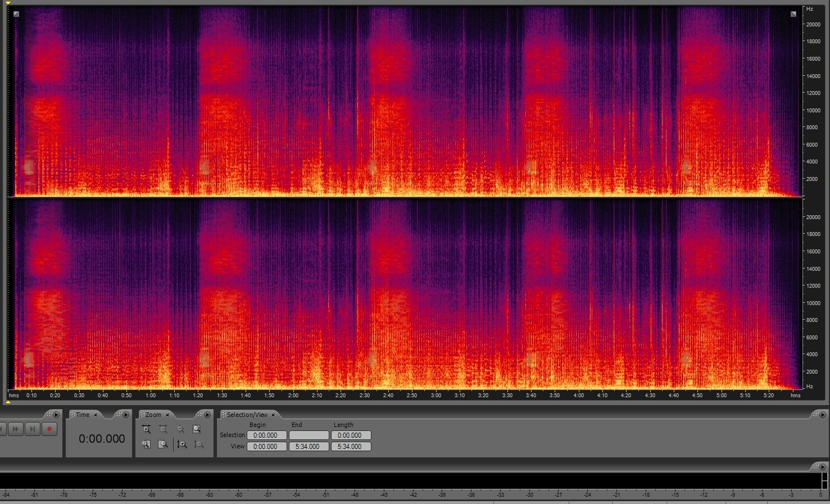
Task: Click the View End field showing 5:34.000
Action: point(309,447)
